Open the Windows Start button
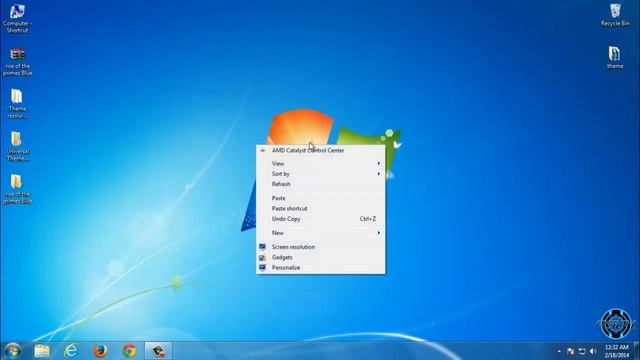This screenshot has width=640, height=360. click(x=13, y=351)
